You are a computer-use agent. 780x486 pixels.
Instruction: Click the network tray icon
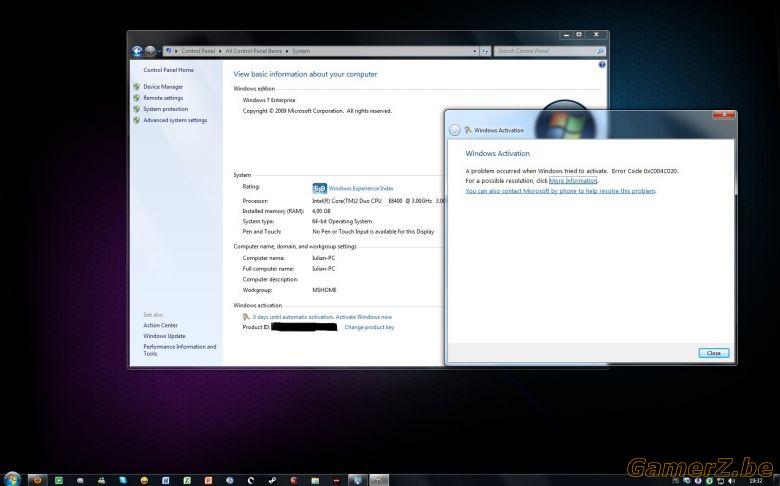pos(721,481)
